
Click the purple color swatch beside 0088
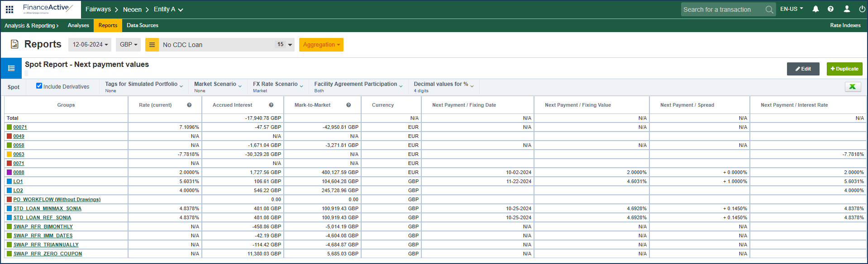(x=9, y=172)
